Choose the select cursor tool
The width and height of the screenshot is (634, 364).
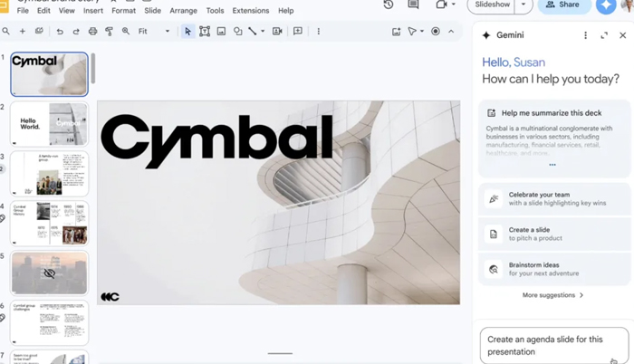pos(187,31)
